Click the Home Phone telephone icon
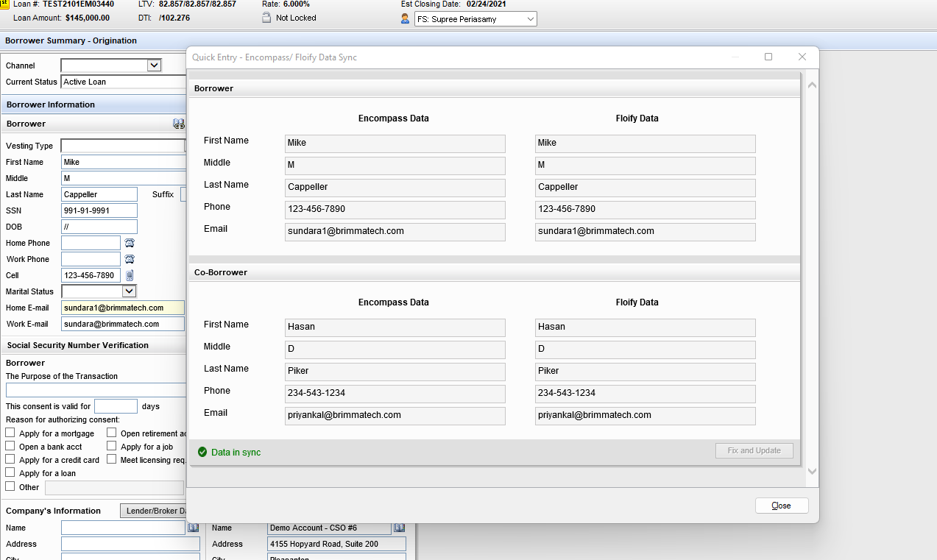Image resolution: width=937 pixels, height=560 pixels. pos(130,243)
